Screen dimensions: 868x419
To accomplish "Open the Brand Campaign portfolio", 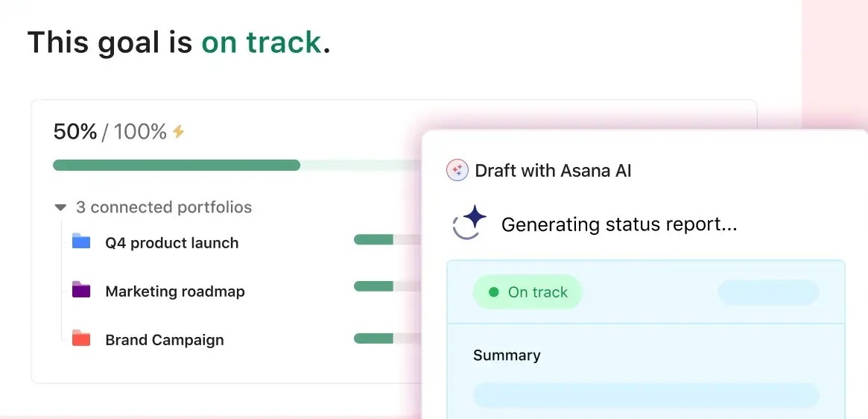I will click(165, 340).
